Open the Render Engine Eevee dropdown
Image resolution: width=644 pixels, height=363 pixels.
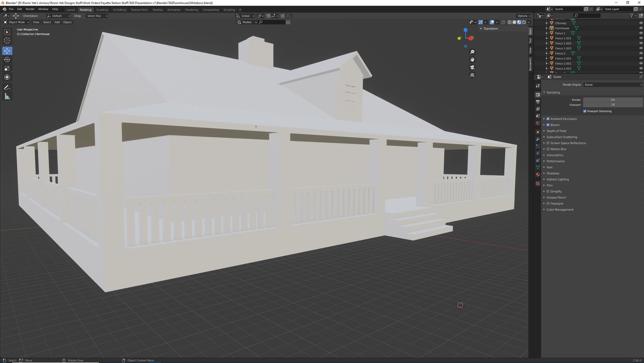pyautogui.click(x=613, y=85)
